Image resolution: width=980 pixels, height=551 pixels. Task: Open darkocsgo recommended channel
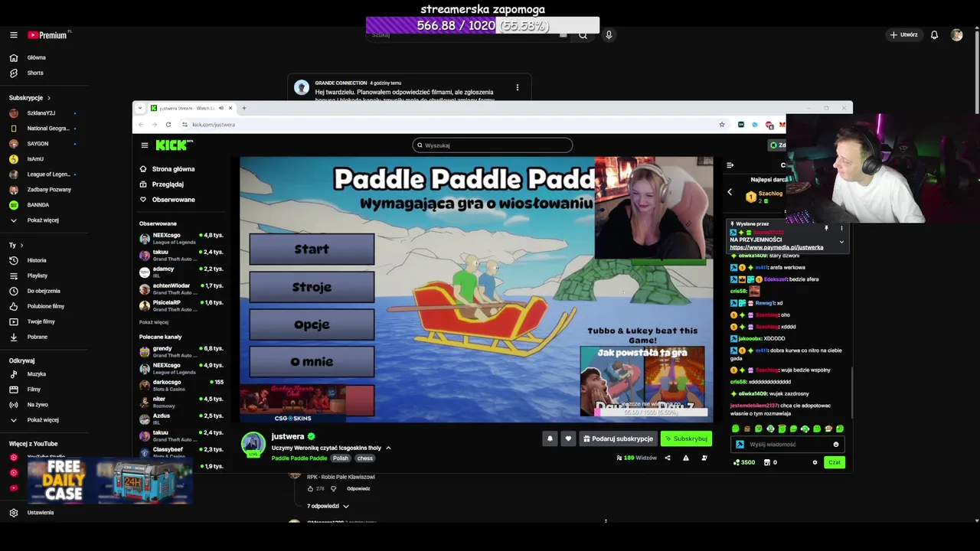tap(181, 385)
